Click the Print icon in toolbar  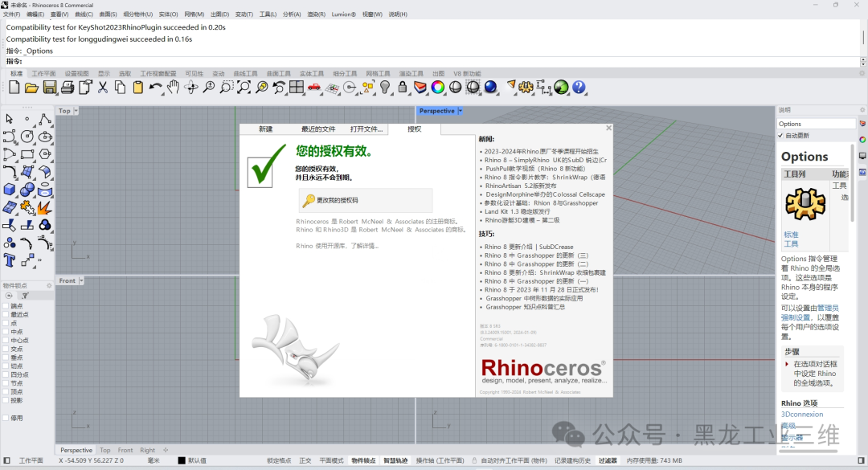click(68, 88)
